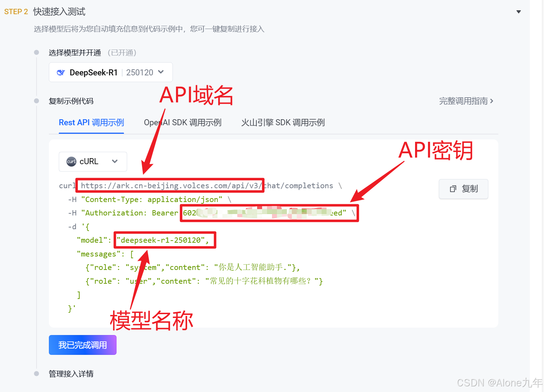Click the 复制 copy button
Screen dimensions: 544x392
click(463, 189)
